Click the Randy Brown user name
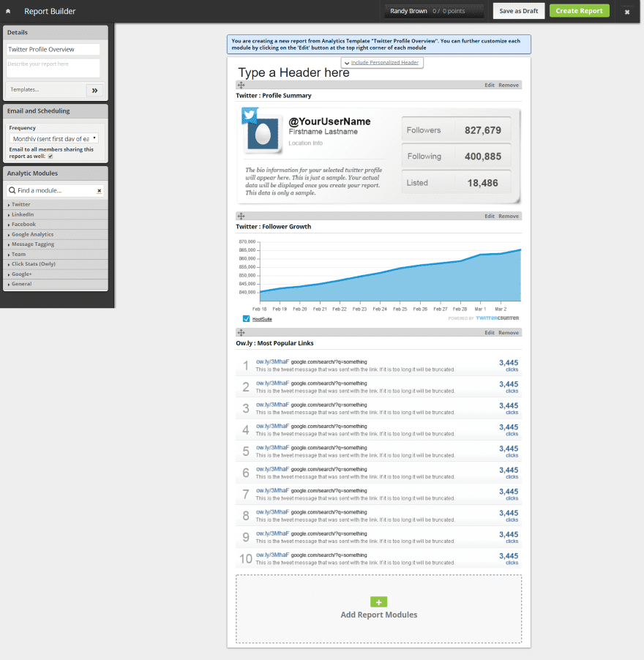This screenshot has width=644, height=660. [408, 12]
